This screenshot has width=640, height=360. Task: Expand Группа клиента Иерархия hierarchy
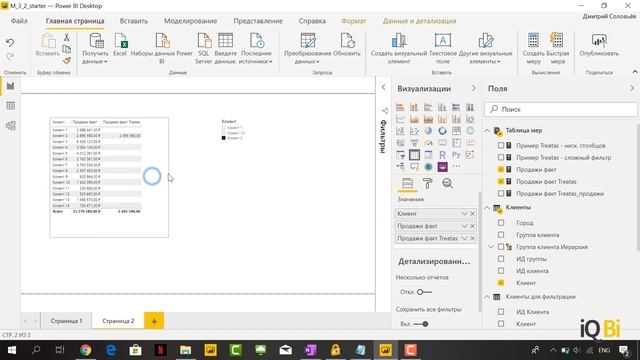tap(491, 247)
